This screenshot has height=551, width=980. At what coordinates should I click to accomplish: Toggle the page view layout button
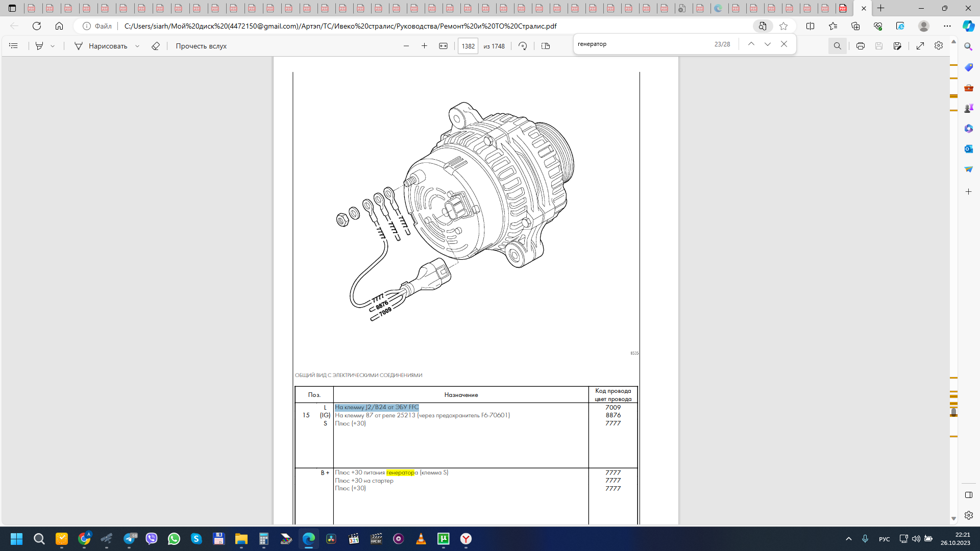pos(546,46)
